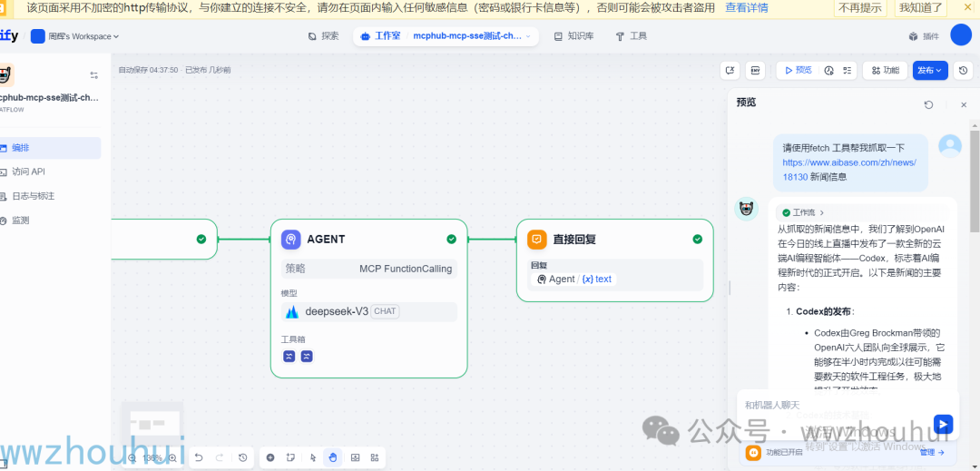Screen dimensions: 980x471
Task: Select the hand pan tool
Action: point(332,458)
